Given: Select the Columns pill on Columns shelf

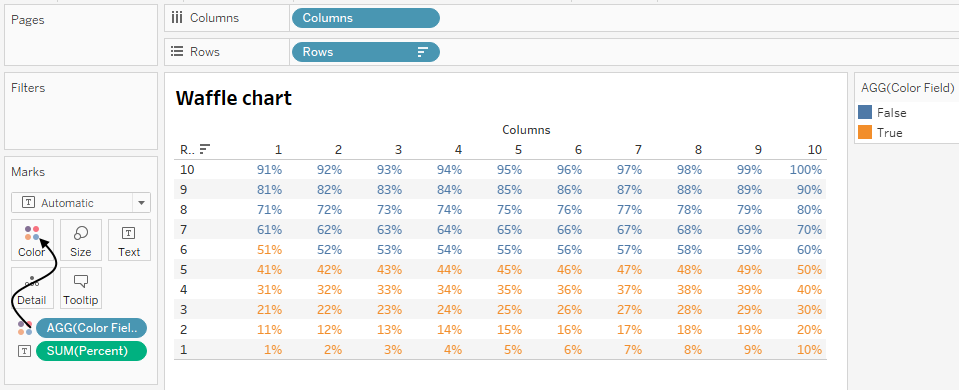Looking at the screenshot, I should coord(366,18).
